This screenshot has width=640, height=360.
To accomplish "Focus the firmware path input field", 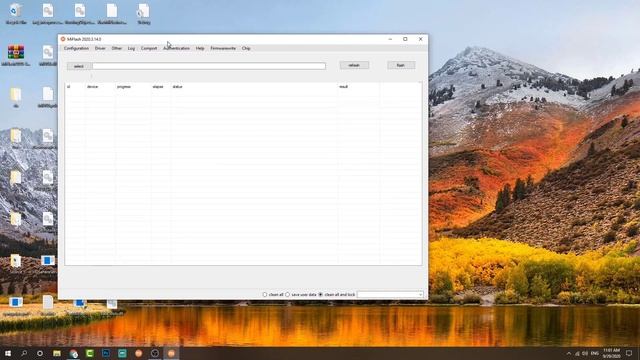I will tap(209, 66).
